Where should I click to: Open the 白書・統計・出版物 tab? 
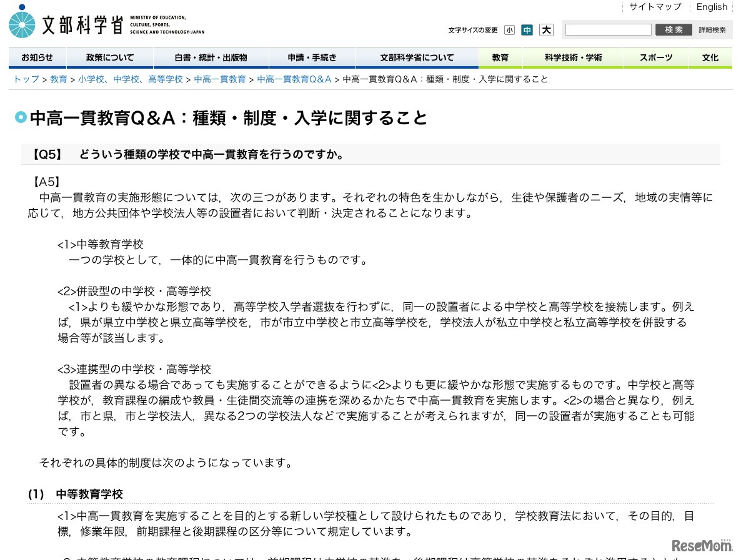click(210, 57)
